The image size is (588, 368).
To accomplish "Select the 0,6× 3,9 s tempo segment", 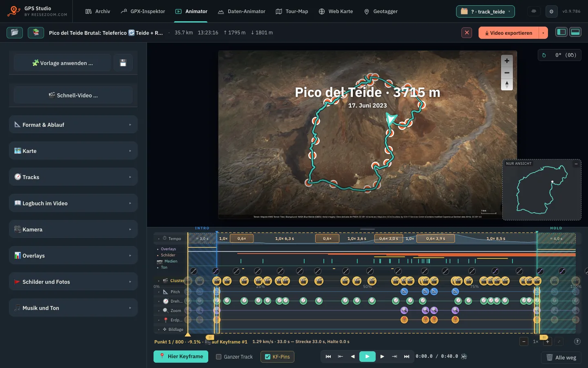I will coord(435,238).
